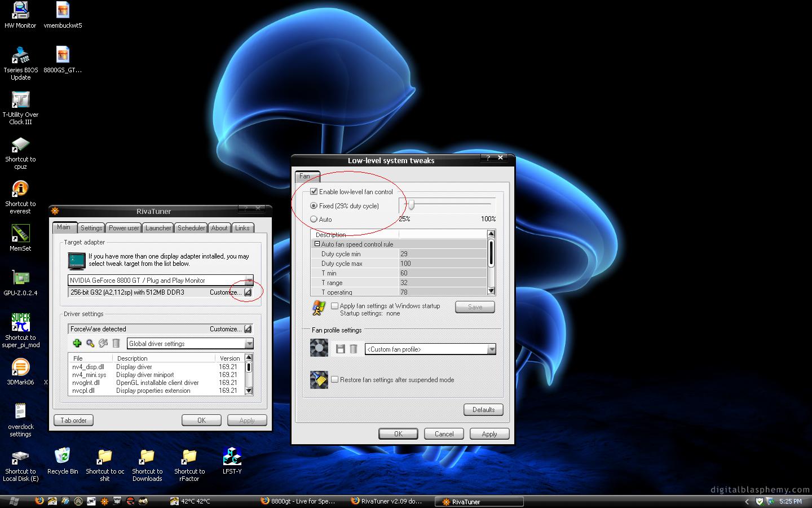Viewport: 812px width, 508px height.
Task: Click the magnifier icon in Driver settings
Action: (90, 343)
